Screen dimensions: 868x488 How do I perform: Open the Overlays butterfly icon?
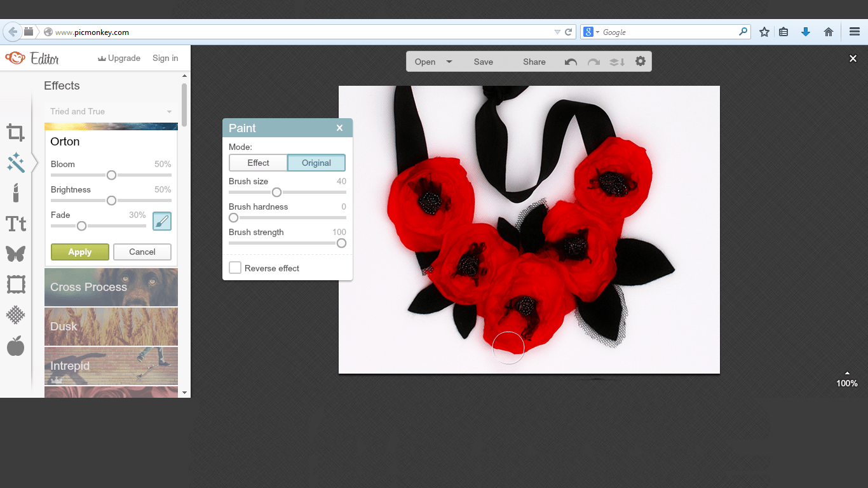tap(16, 254)
